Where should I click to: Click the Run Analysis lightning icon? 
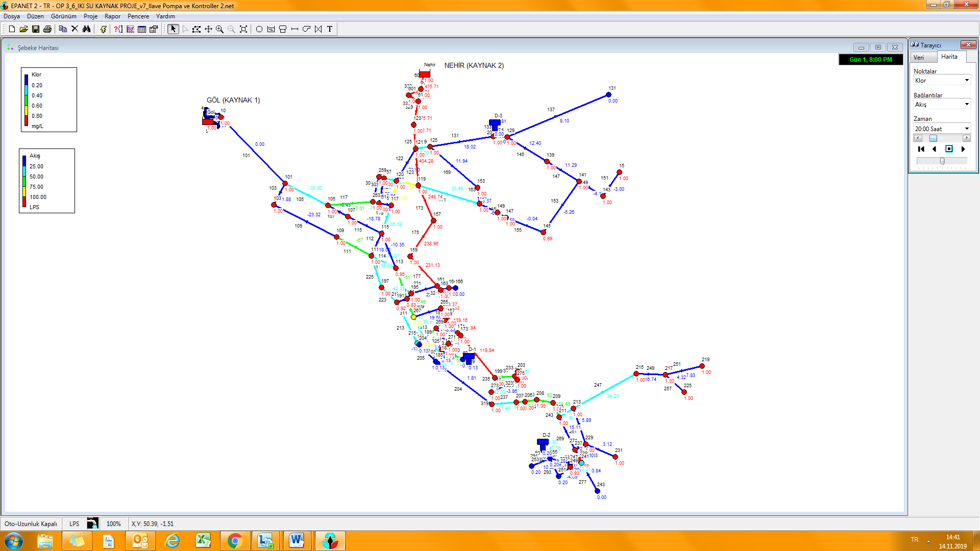(x=104, y=29)
